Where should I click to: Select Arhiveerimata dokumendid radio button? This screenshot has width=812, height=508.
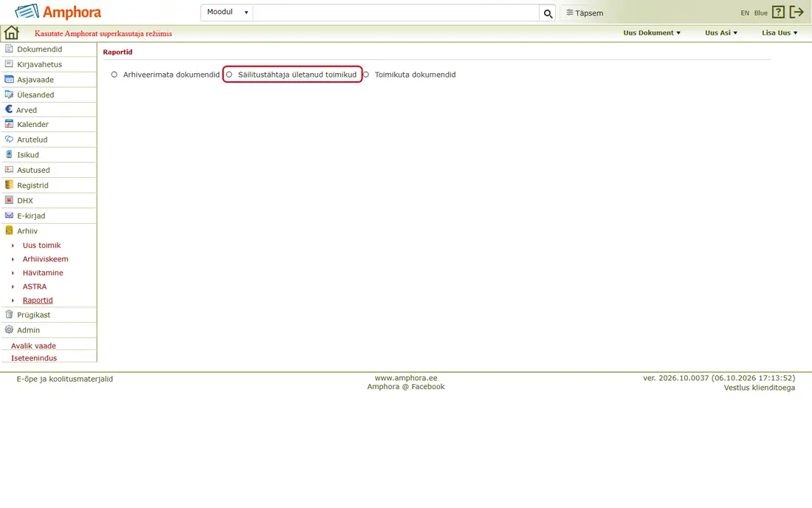pyautogui.click(x=114, y=75)
